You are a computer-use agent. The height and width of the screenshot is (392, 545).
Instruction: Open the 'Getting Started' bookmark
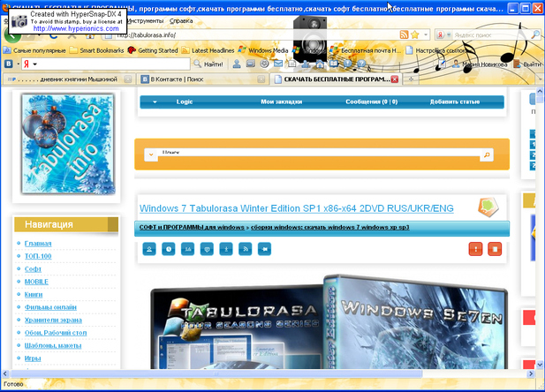tap(153, 50)
